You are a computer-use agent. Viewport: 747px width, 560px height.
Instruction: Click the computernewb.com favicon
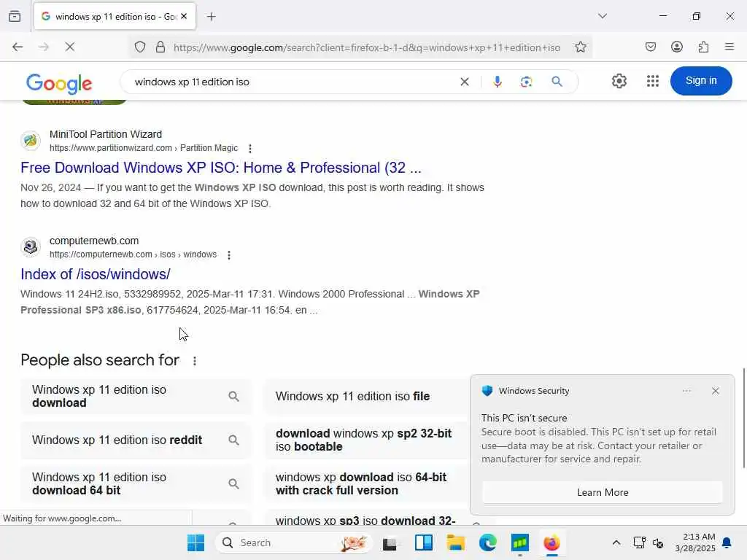click(31, 247)
